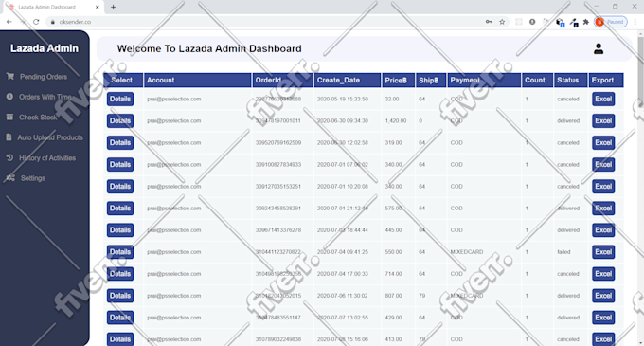Click the Payment column header
644x346 pixels.
coord(484,81)
